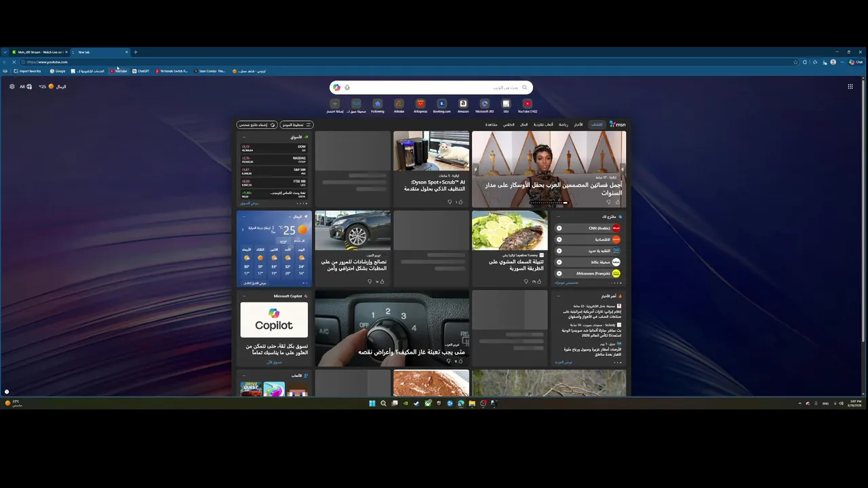Open Import favorites bookmark
The width and height of the screenshot is (868, 488).
pos(28,71)
